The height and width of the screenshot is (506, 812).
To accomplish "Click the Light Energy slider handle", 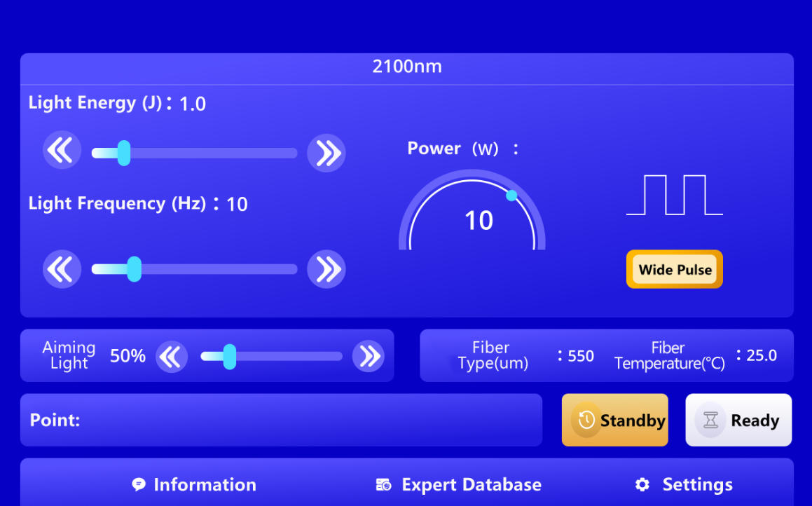I will point(124,153).
